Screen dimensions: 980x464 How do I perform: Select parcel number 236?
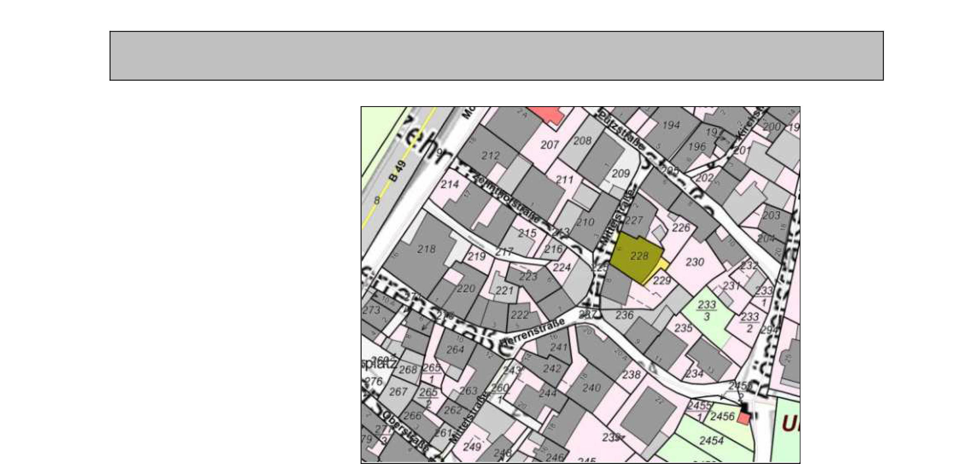(x=624, y=315)
